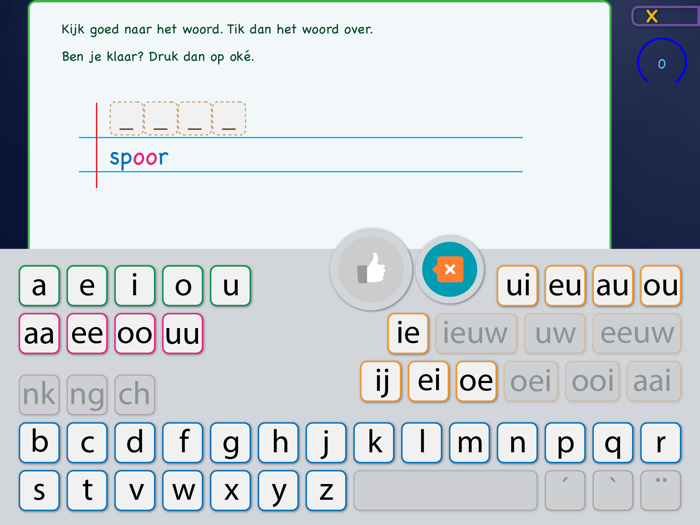Viewport: 700px width, 525px height.
Task: Choose the 'w' consonant key
Action: 183,490
